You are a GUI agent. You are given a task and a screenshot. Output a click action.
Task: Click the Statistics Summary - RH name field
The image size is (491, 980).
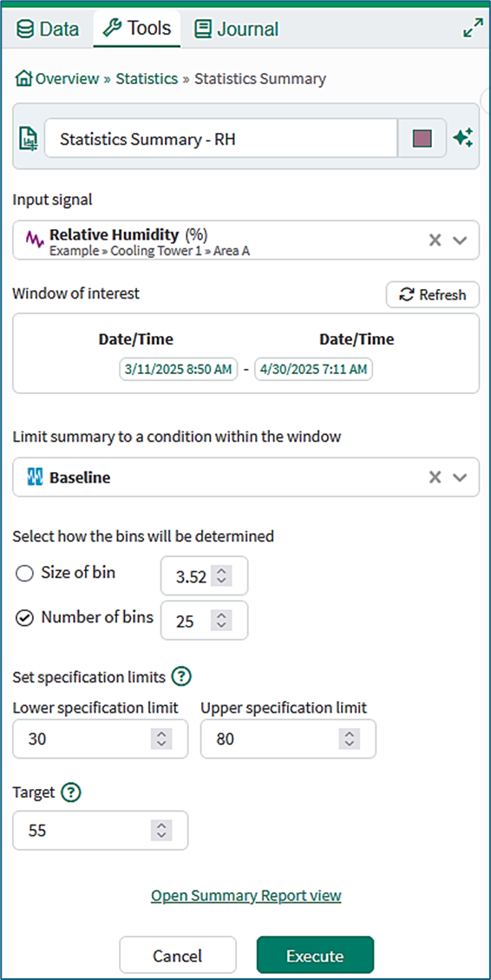tap(221, 138)
